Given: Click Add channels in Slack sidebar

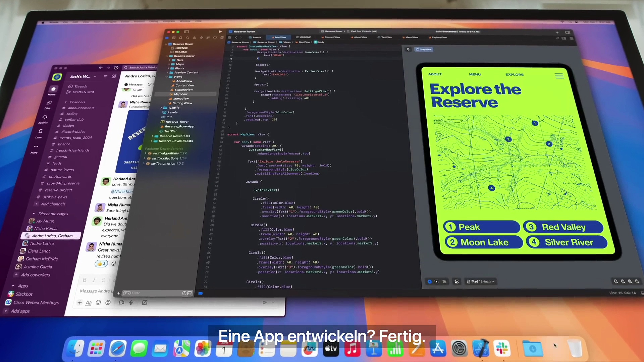Looking at the screenshot, I should 53,204.
